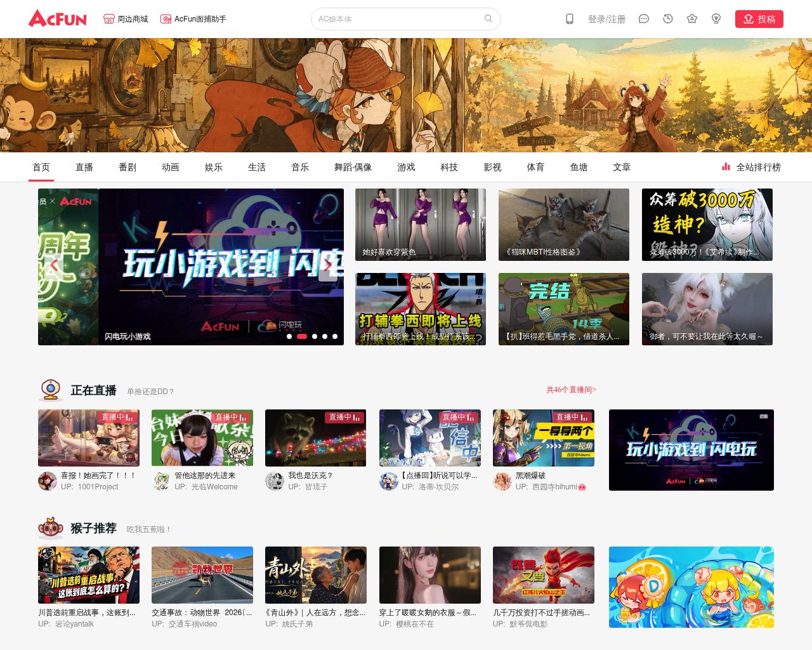
Task: Click the 皆琉子 uploader avatar
Action: 275,481
